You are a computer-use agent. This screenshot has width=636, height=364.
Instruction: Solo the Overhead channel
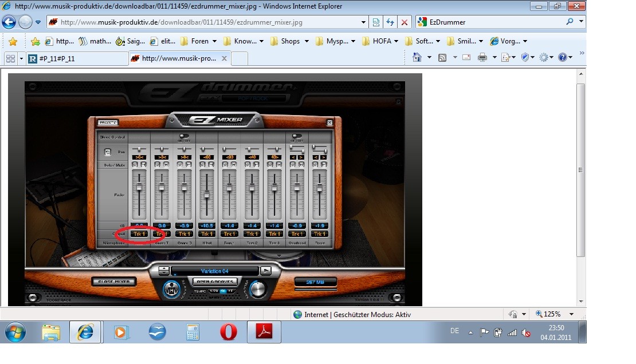click(293, 165)
